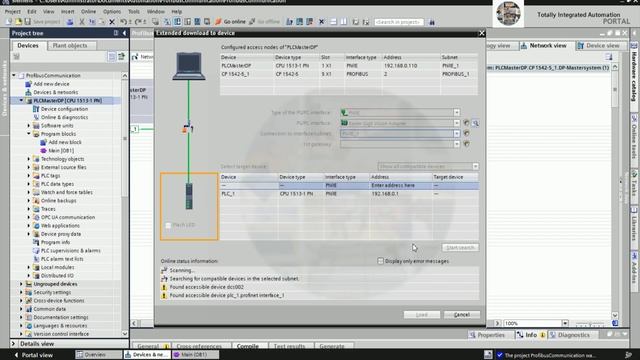Open the Options menu
This screenshot has width=640, height=360.
click(112, 12)
